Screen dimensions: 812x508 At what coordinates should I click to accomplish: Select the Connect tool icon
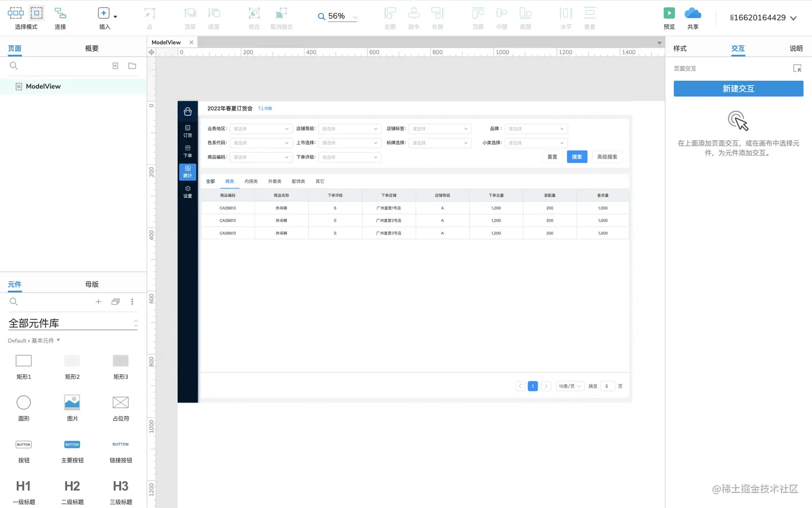(x=60, y=13)
